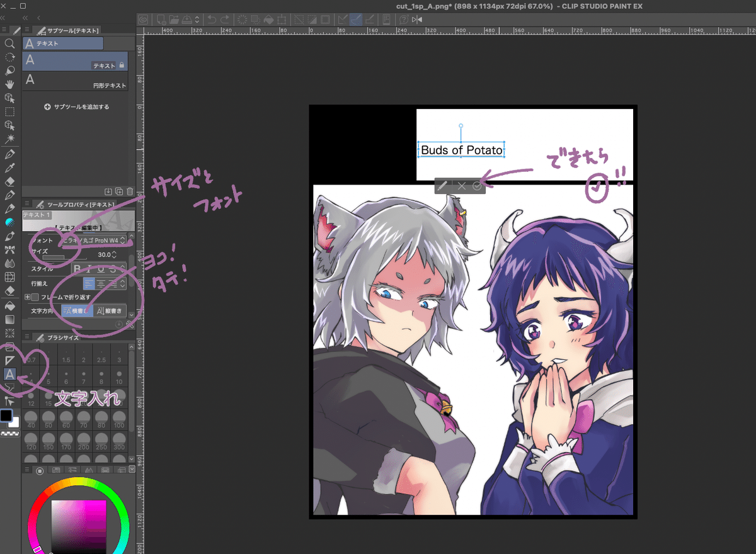756x554 pixels.
Task: Open ブラシサイズ palette menu icon
Action: click(26, 337)
